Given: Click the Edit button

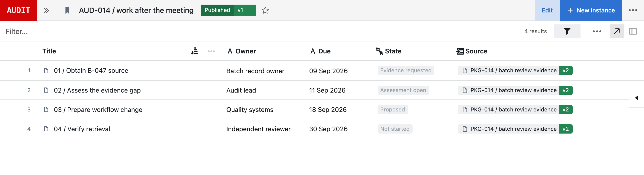Looking at the screenshot, I should point(547,10).
